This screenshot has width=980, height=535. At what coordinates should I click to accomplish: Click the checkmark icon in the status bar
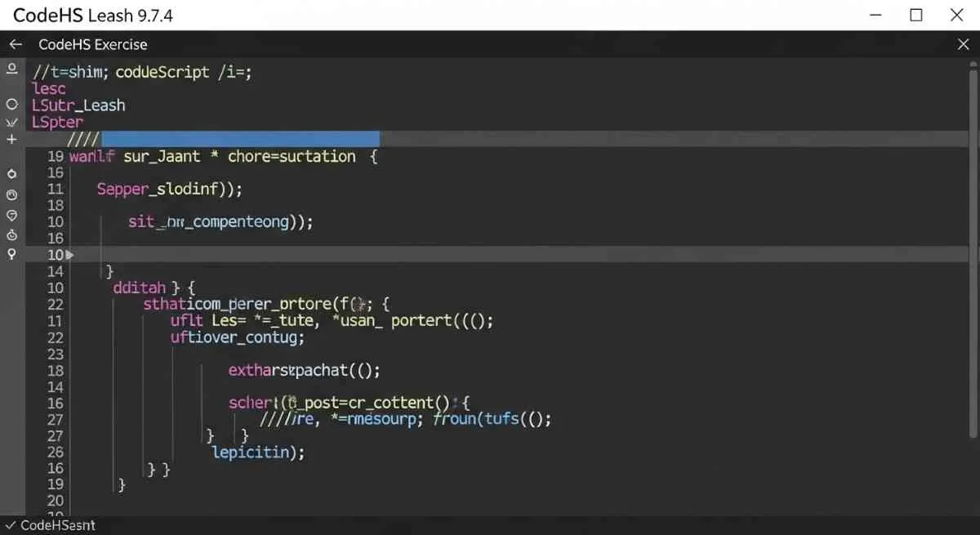pyautogui.click(x=9, y=526)
